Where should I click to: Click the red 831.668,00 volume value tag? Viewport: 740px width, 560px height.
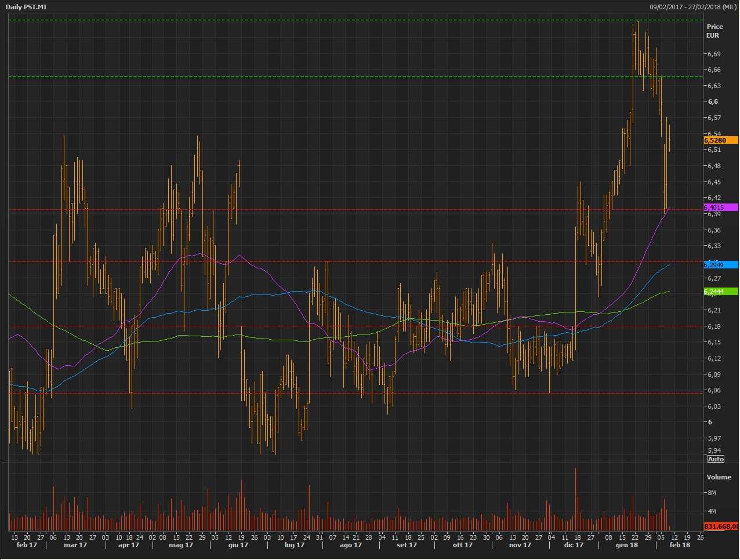[x=721, y=526]
